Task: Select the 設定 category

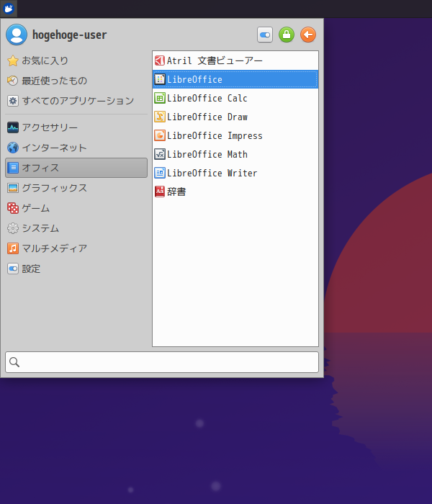Action: coord(76,269)
